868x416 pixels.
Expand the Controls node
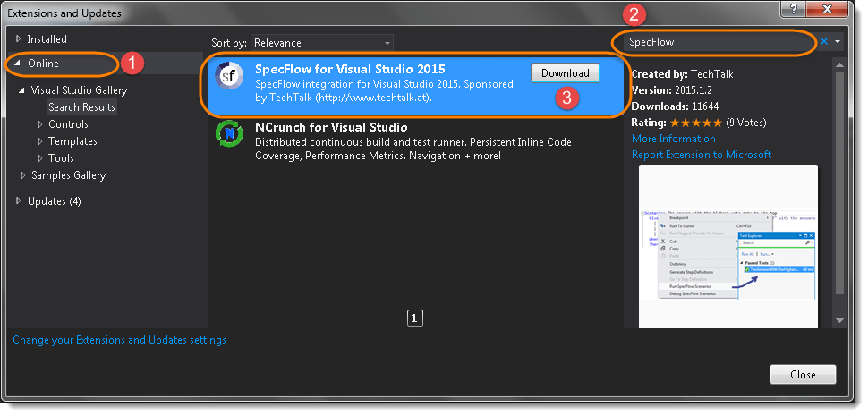pyautogui.click(x=39, y=124)
